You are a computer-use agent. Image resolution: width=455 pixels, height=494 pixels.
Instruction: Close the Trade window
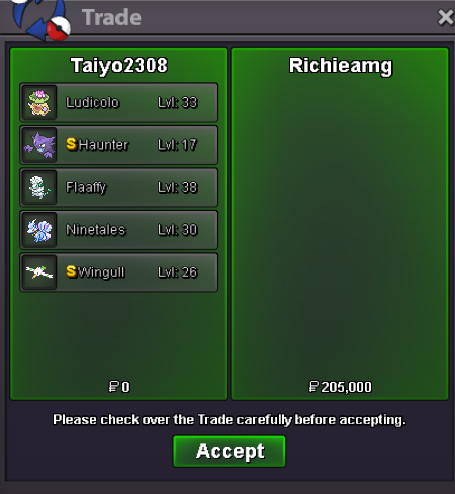(446, 17)
